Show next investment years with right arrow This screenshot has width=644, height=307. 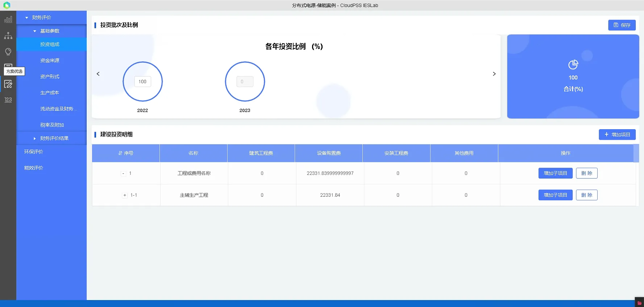[x=494, y=74]
